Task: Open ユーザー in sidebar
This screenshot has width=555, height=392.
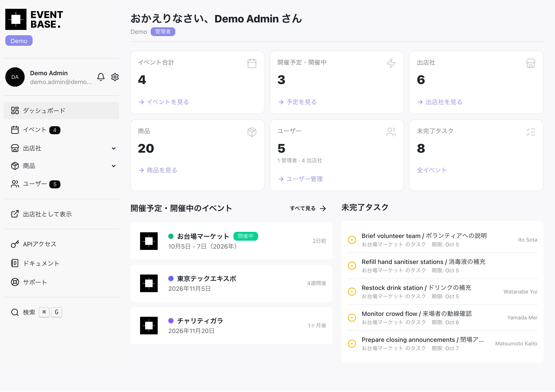Action: (x=61, y=184)
